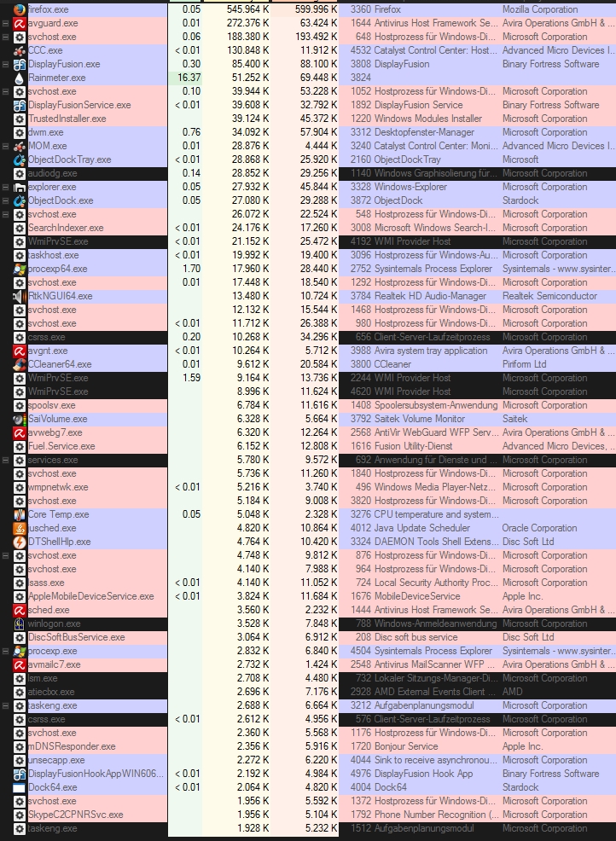The width and height of the screenshot is (616, 841).
Task: Click the DisplayFusion icon beside DisplayFusion.exe
Action: 20,64
